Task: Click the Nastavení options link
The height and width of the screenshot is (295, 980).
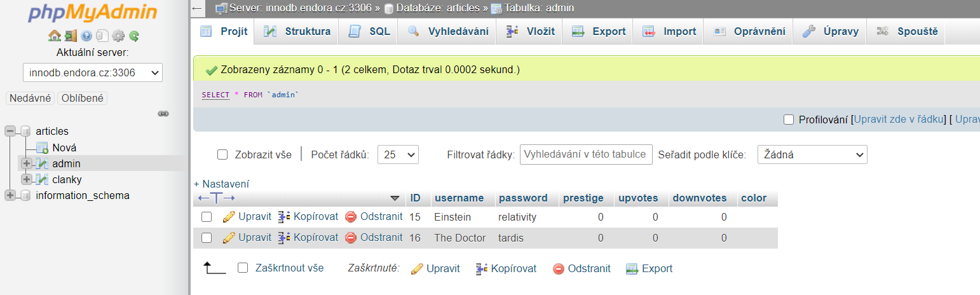Action: 221,184
